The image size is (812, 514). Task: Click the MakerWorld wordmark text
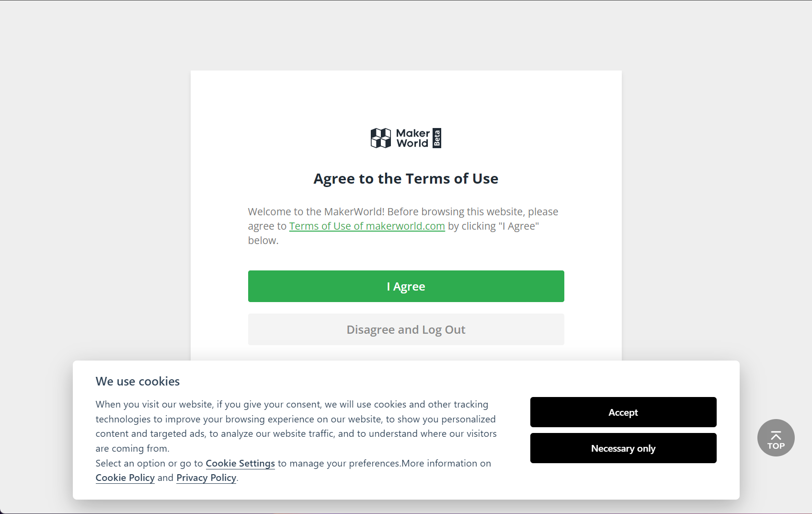[x=412, y=138]
